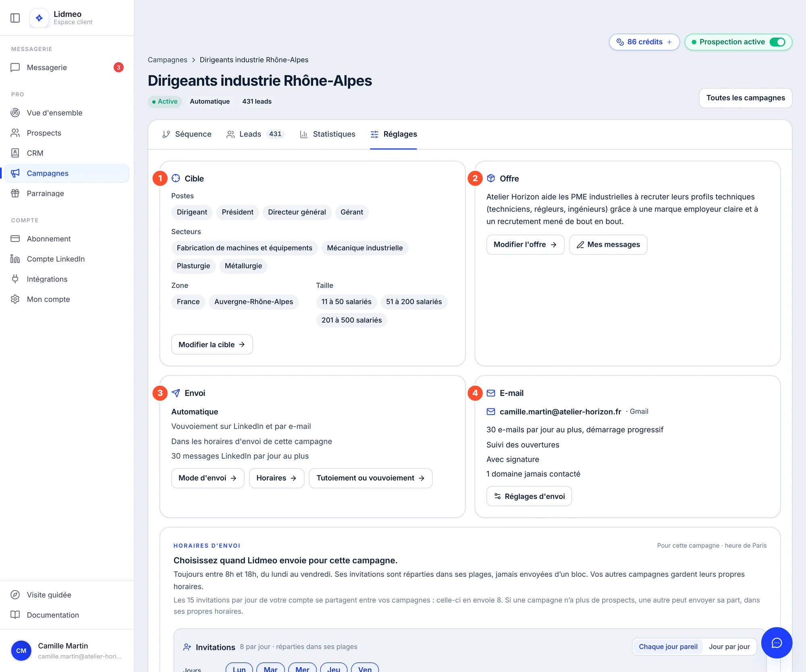Click Toutes les campagnes button

(x=746, y=98)
